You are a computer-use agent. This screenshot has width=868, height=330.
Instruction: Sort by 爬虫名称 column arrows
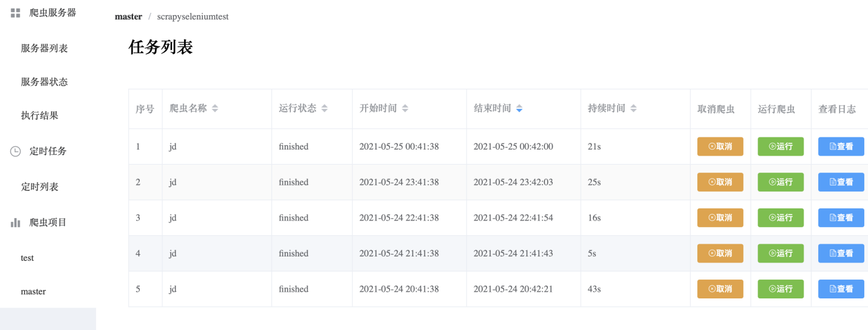215,109
